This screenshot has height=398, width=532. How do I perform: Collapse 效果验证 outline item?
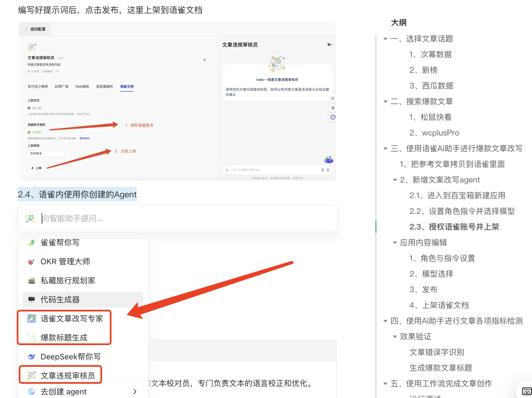tap(395, 337)
